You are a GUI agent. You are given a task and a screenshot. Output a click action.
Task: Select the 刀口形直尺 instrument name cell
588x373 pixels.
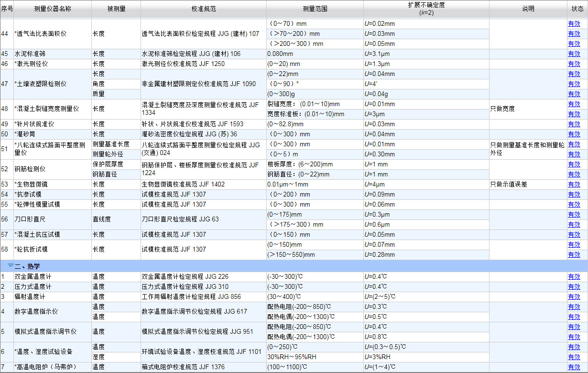click(x=53, y=219)
